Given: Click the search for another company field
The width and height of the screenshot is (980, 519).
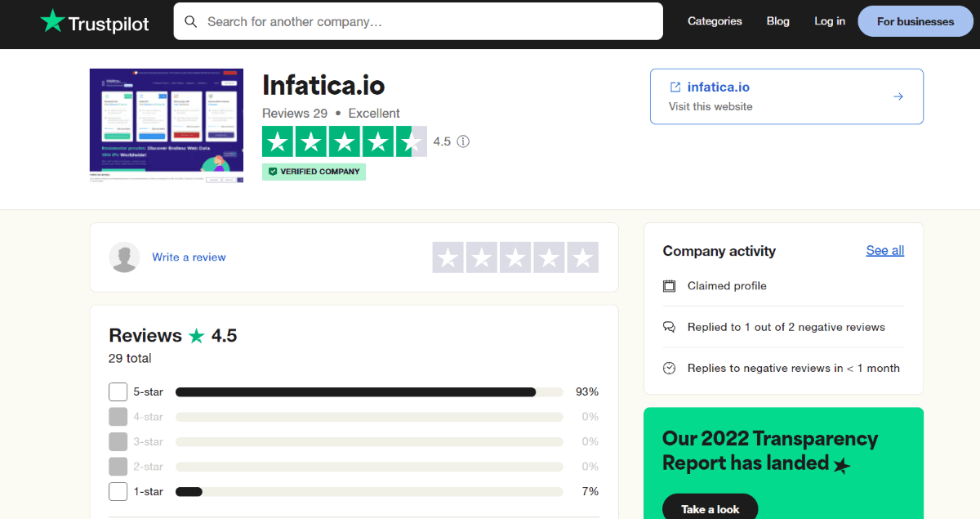Looking at the screenshot, I should click(418, 21).
